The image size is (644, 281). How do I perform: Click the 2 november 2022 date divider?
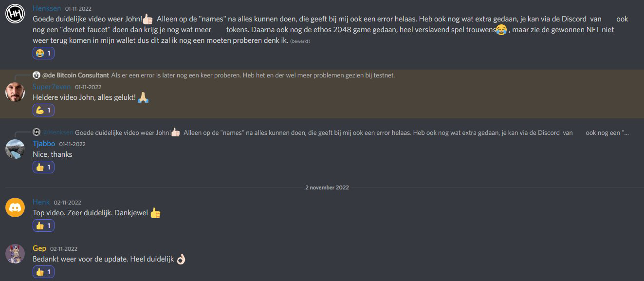click(x=327, y=187)
